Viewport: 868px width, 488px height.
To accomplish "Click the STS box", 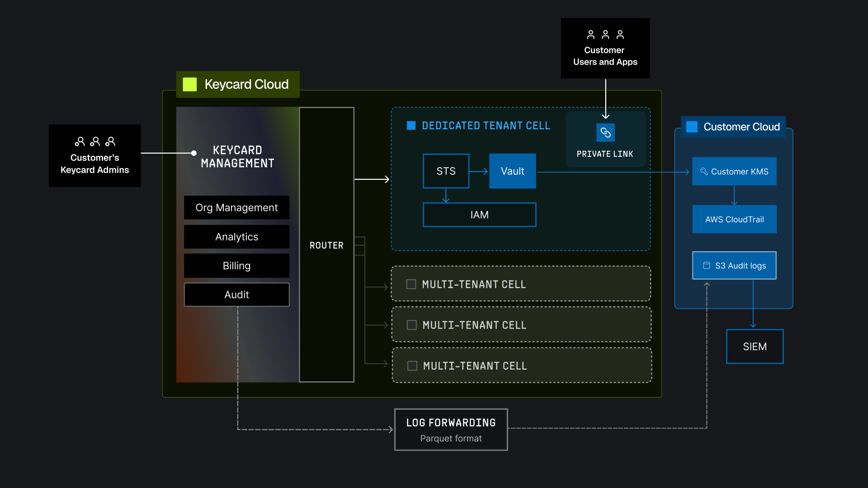I will 446,171.
